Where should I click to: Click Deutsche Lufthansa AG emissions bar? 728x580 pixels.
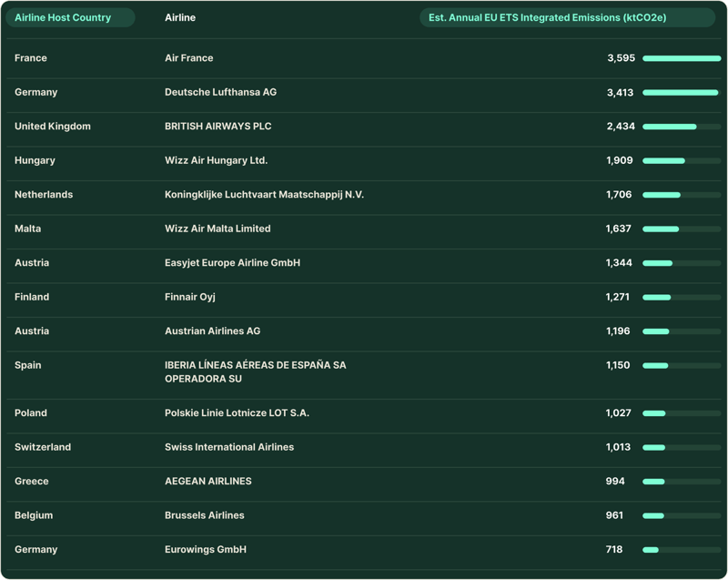[x=682, y=92]
